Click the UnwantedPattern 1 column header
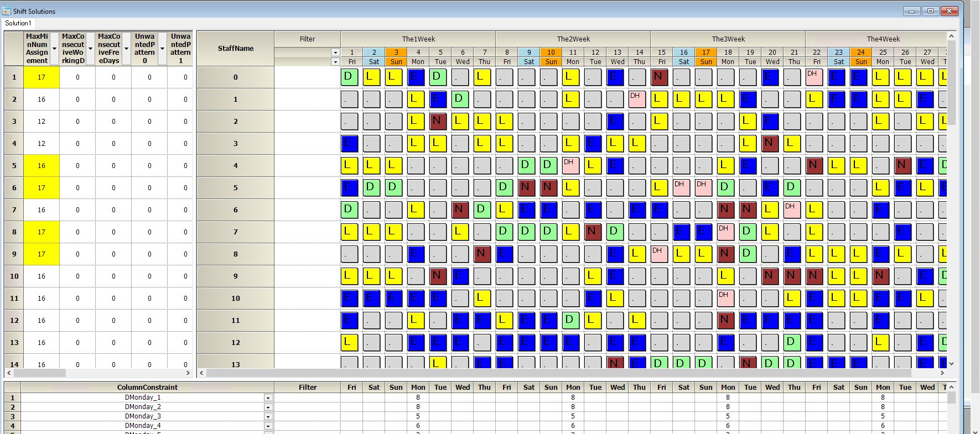 pos(180,49)
